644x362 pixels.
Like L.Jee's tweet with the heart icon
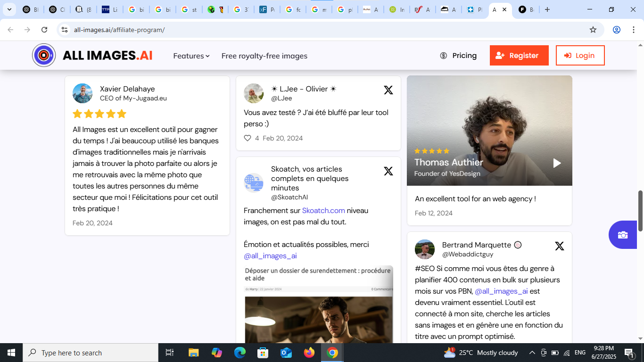click(248, 138)
